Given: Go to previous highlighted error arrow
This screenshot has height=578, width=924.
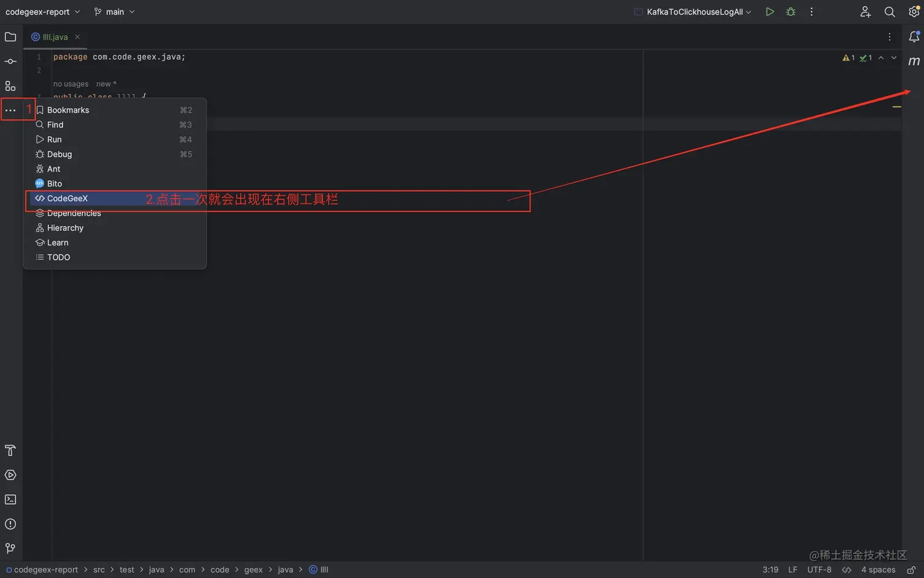Looking at the screenshot, I should [881, 57].
